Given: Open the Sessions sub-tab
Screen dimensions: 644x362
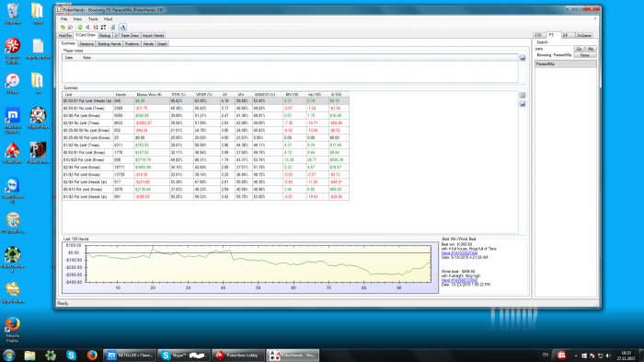Looking at the screenshot, I should [x=86, y=43].
